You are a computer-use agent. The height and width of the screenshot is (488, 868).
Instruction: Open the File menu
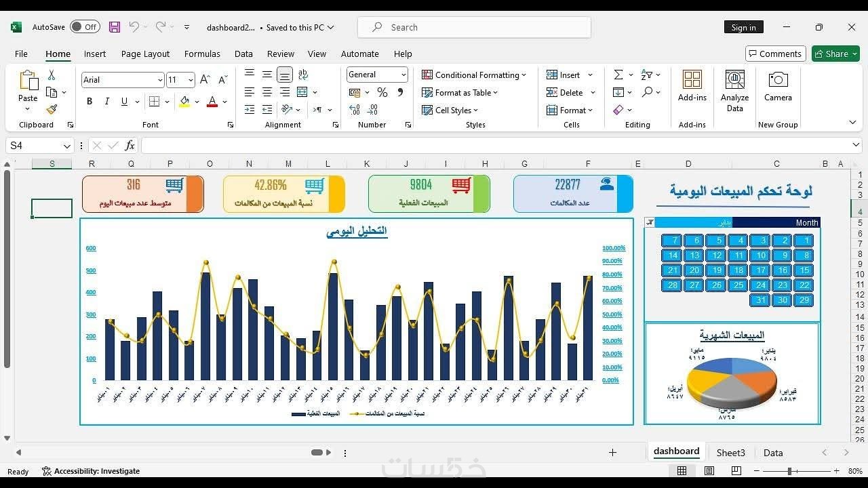pos(21,54)
